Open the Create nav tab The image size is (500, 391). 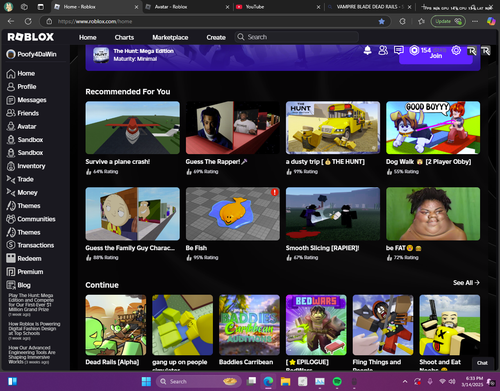(x=216, y=37)
